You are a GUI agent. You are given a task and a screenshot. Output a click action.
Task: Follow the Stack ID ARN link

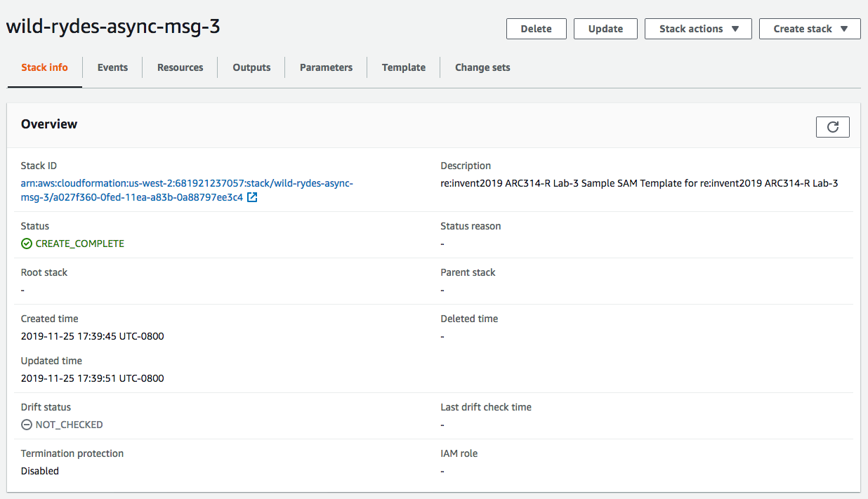(x=187, y=190)
